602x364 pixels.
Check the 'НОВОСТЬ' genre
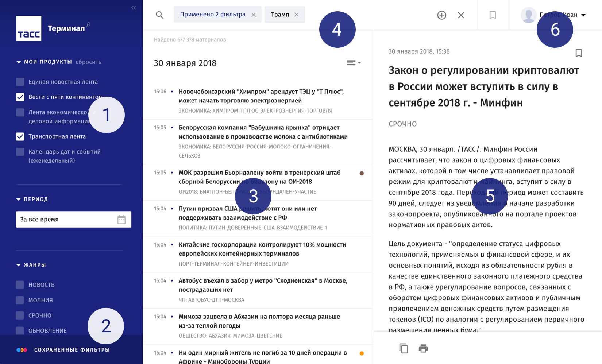tap(20, 285)
